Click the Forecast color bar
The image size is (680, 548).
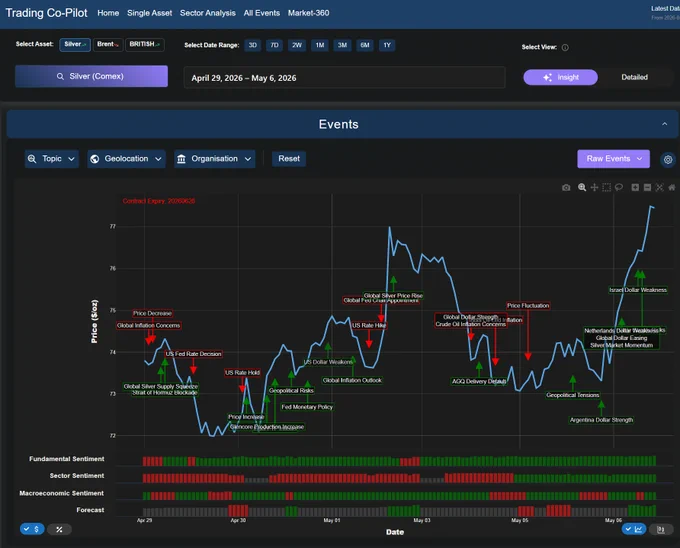pyautogui.click(x=399, y=511)
